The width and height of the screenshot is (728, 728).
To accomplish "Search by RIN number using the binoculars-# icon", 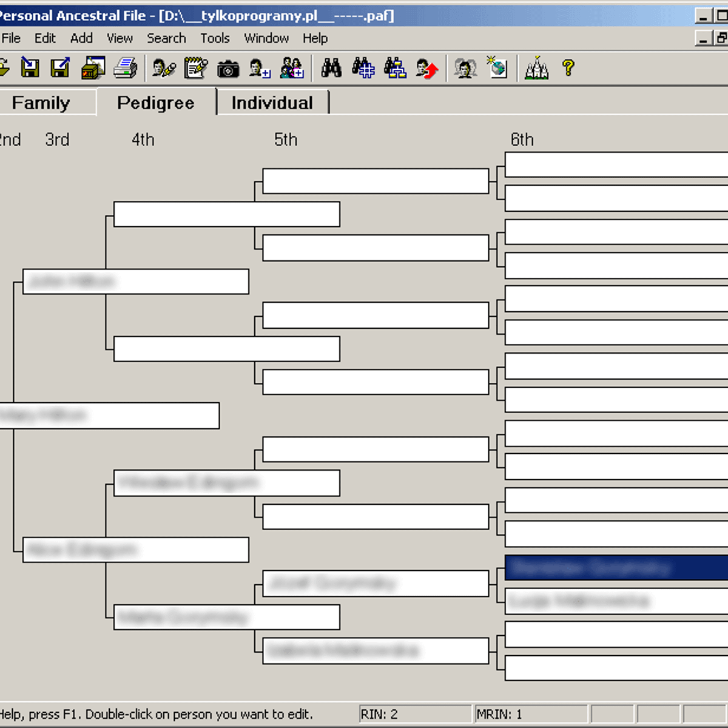I will click(363, 68).
